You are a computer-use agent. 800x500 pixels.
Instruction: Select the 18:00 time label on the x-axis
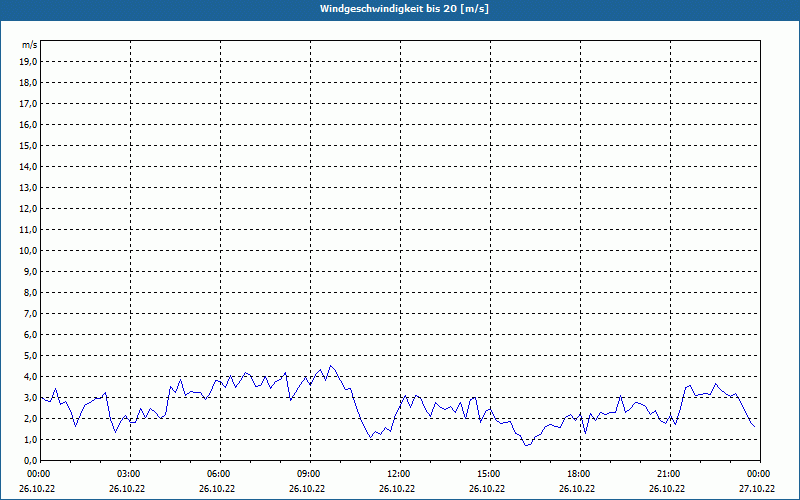point(578,474)
